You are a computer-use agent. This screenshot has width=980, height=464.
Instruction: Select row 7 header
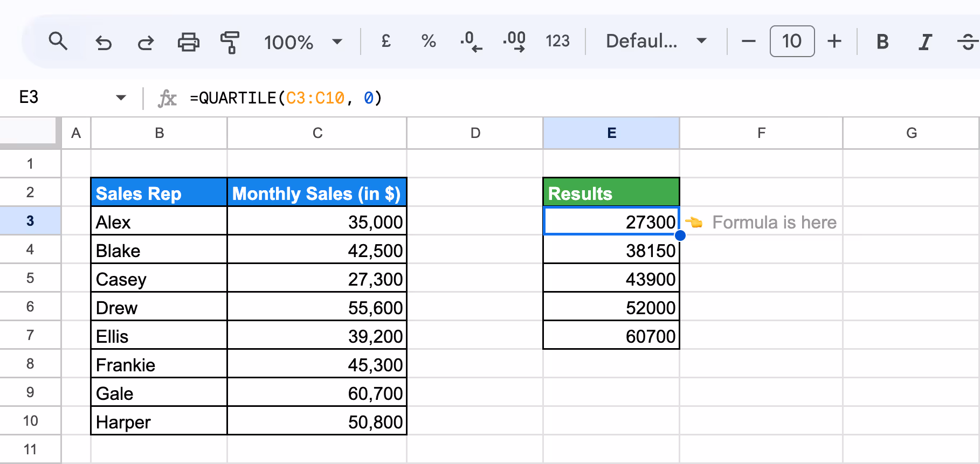[x=30, y=335]
